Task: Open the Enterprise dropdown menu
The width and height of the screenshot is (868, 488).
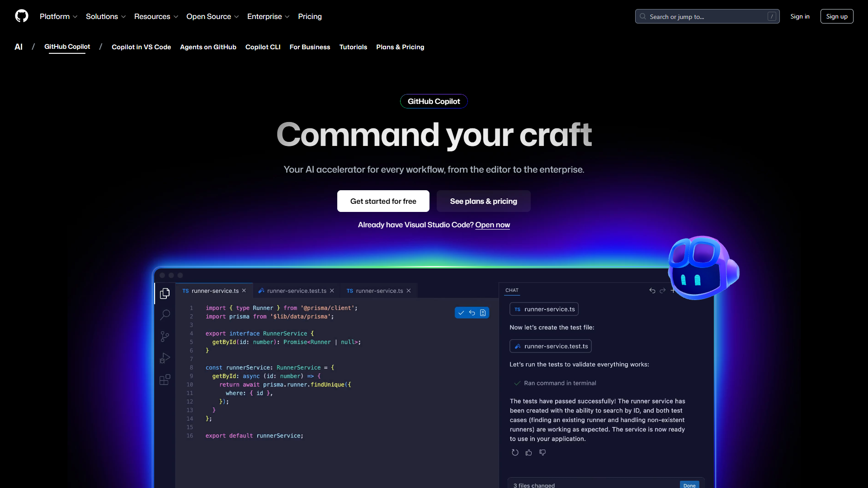Action: tap(268, 16)
